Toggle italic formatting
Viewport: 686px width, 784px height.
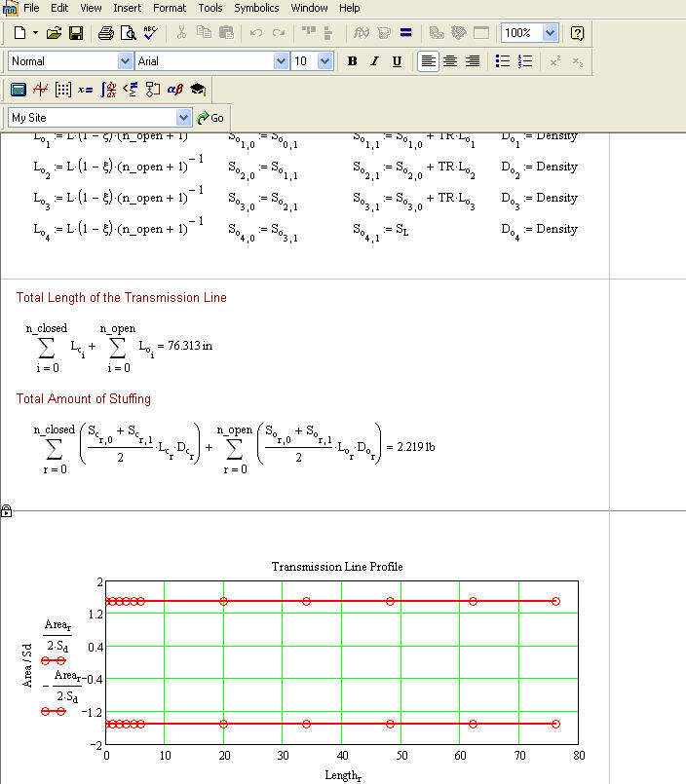pyautogui.click(x=374, y=61)
